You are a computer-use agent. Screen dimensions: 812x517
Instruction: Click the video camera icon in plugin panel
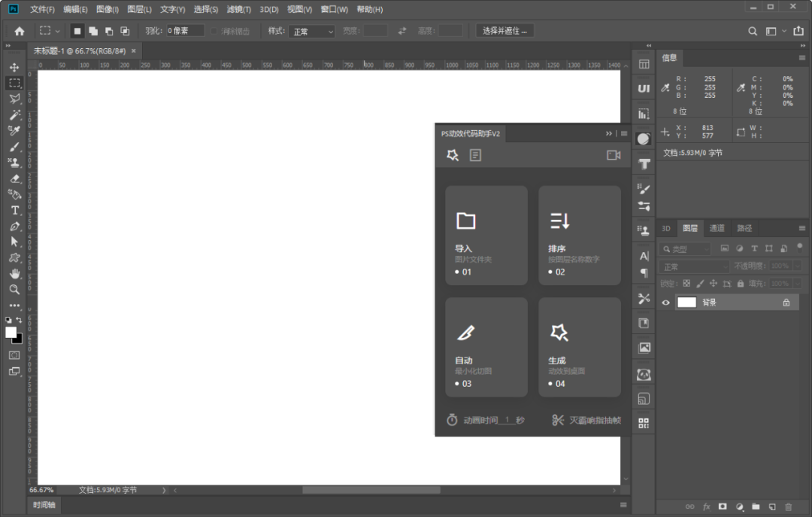(614, 155)
